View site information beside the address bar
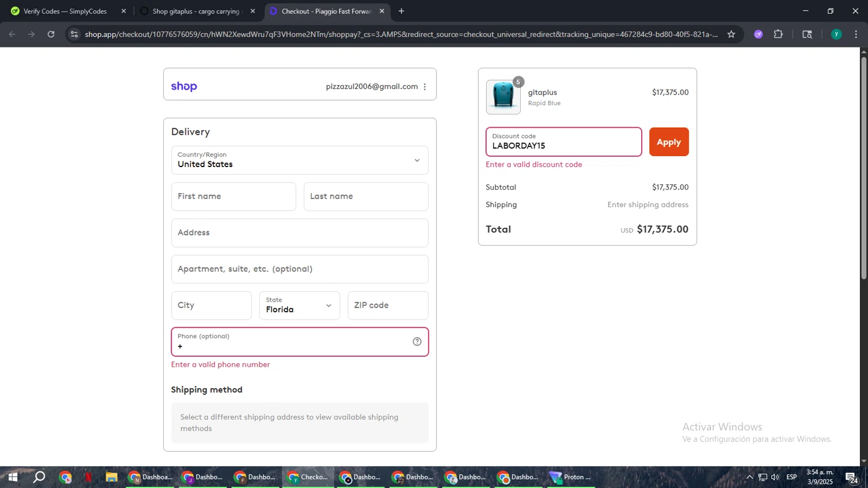The height and width of the screenshot is (488, 868). point(74,34)
